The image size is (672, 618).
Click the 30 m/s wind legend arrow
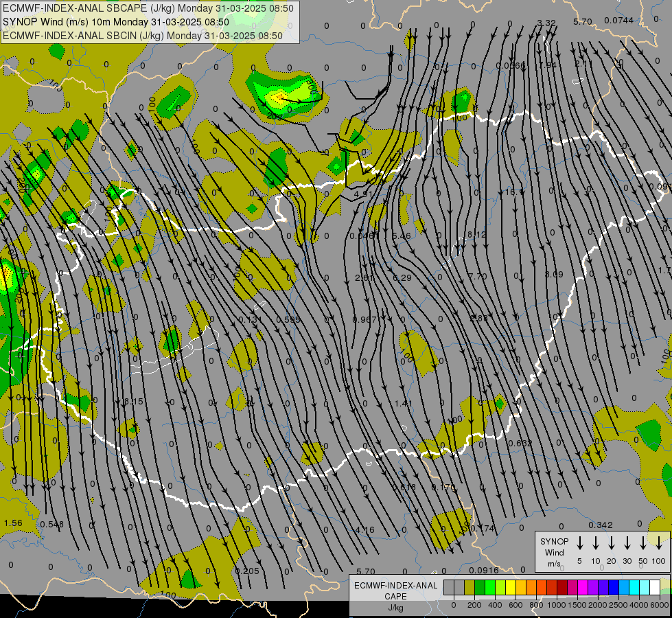[627, 542]
